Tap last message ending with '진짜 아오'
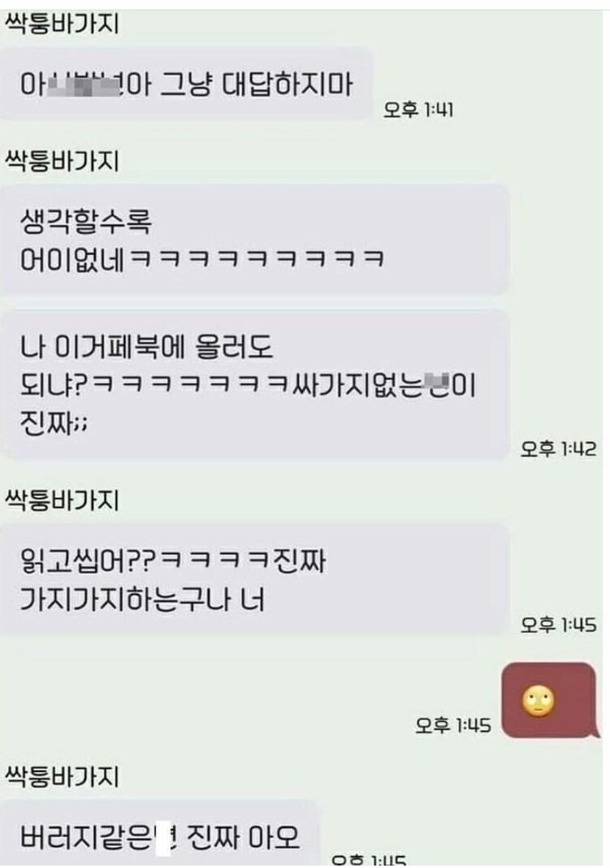Viewport: 610px width, 868px height. click(x=160, y=833)
